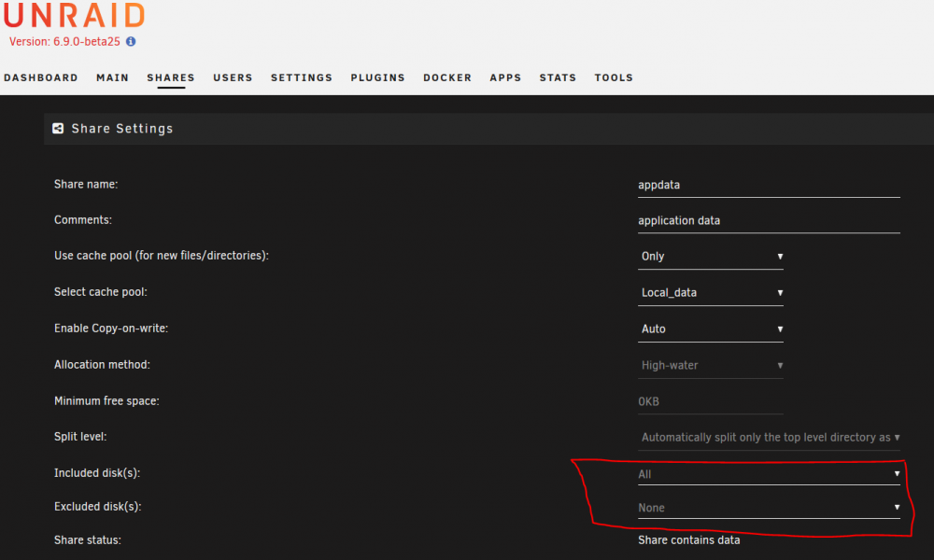Edit the Comments field

pyautogui.click(x=769, y=221)
